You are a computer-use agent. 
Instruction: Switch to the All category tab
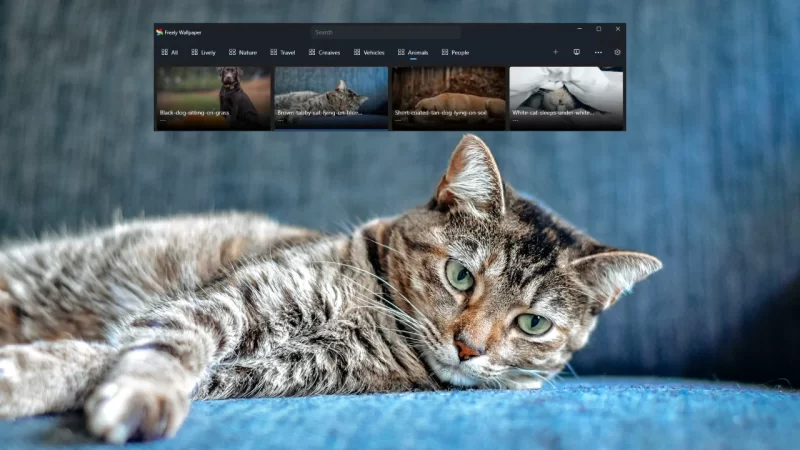point(170,52)
